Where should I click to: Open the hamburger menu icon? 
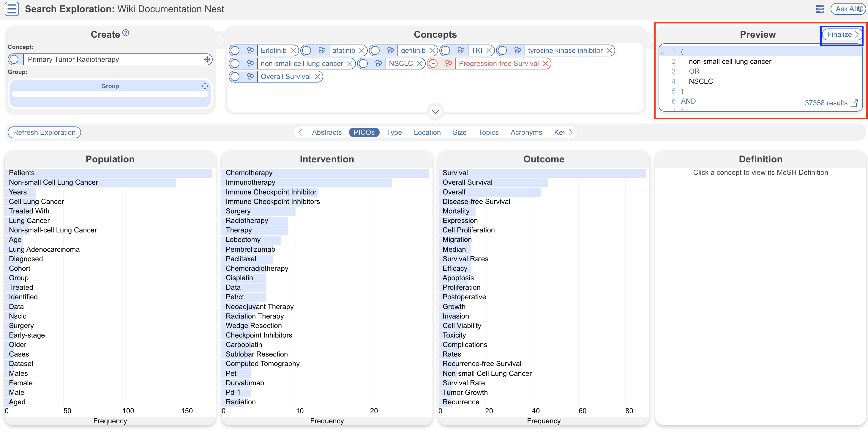[12, 9]
